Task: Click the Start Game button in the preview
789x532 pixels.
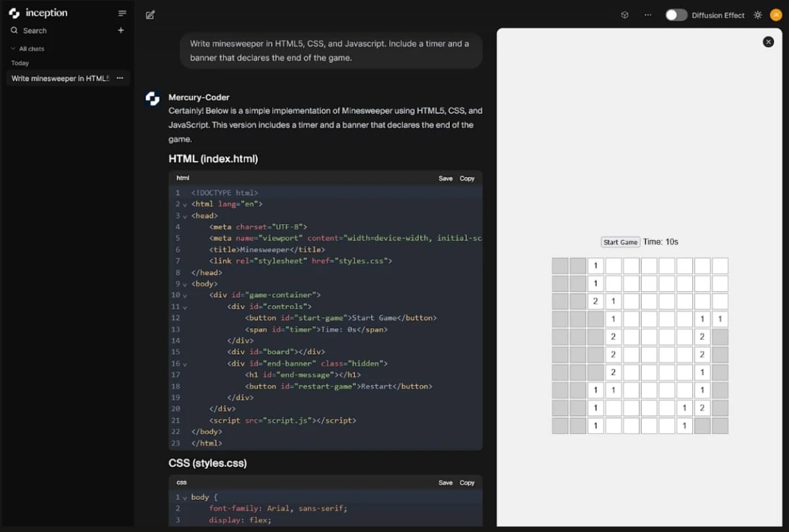Action: (x=620, y=242)
